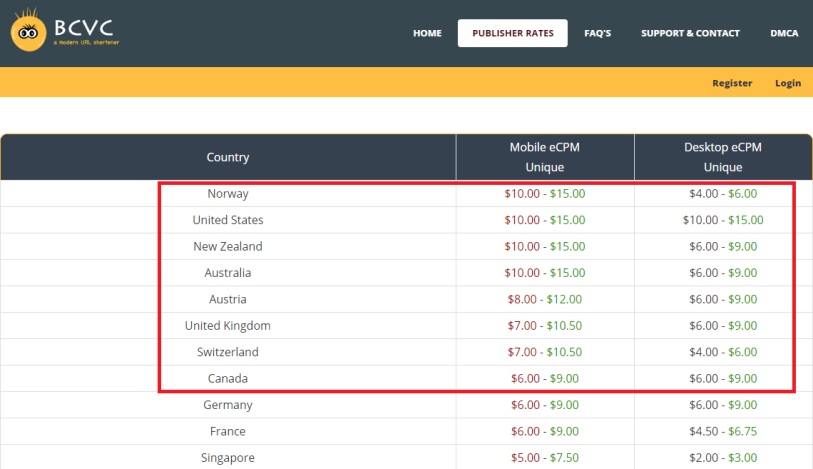
Task: Click New Zealand in the table
Action: click(228, 246)
